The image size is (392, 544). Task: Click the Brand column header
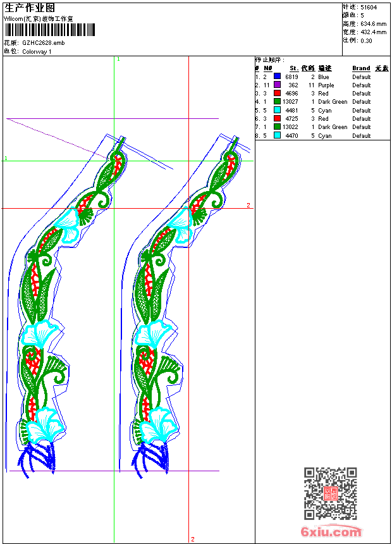click(361, 68)
